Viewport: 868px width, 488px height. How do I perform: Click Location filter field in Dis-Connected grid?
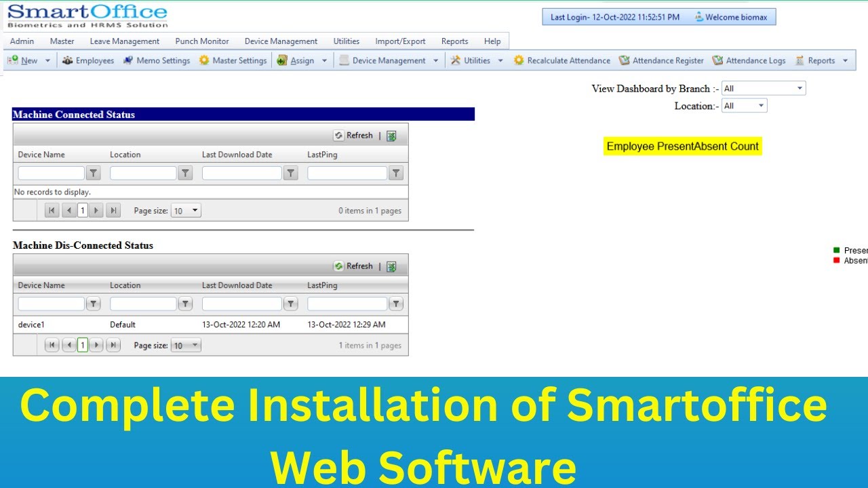point(143,304)
